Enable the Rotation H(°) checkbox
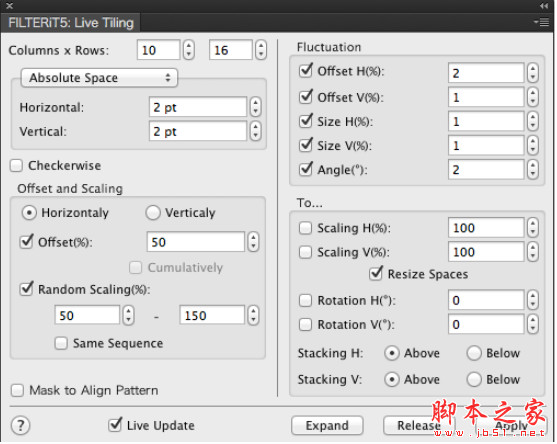The height and width of the screenshot is (444, 557). point(305,300)
